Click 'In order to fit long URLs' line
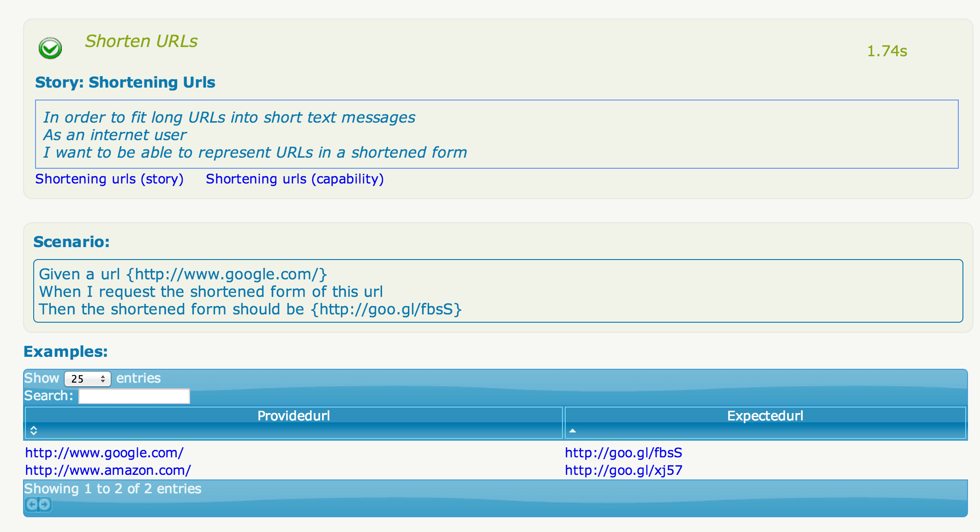 click(x=229, y=118)
